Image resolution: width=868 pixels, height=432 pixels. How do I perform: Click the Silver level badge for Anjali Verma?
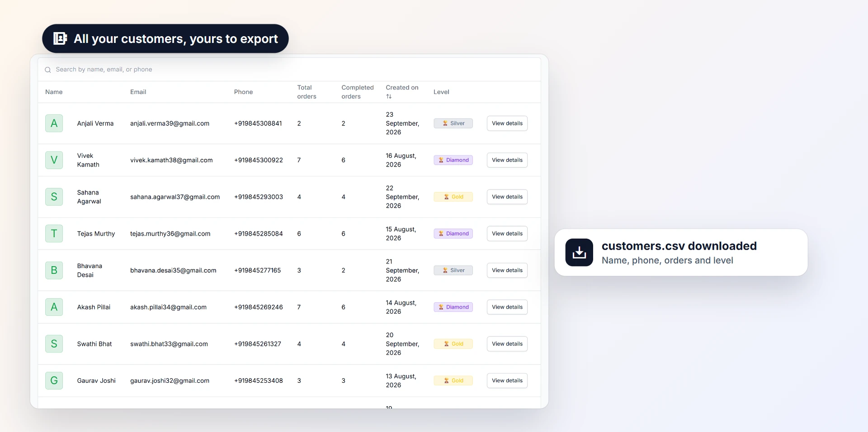pyautogui.click(x=453, y=123)
